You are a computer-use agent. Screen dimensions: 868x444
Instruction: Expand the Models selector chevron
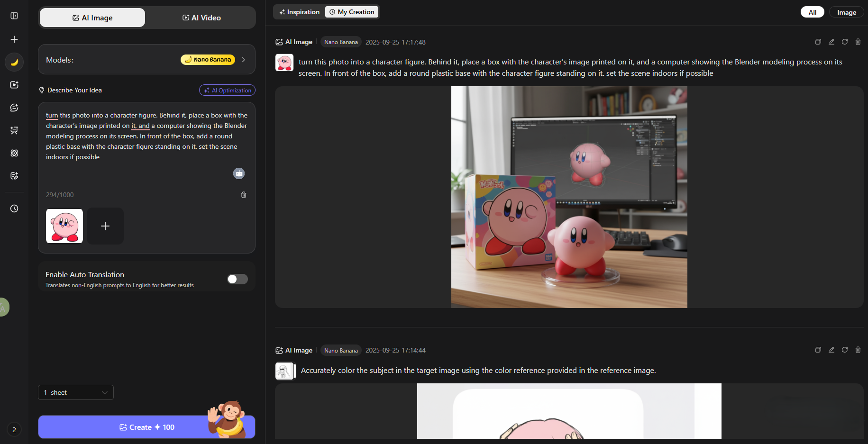pyautogui.click(x=244, y=60)
